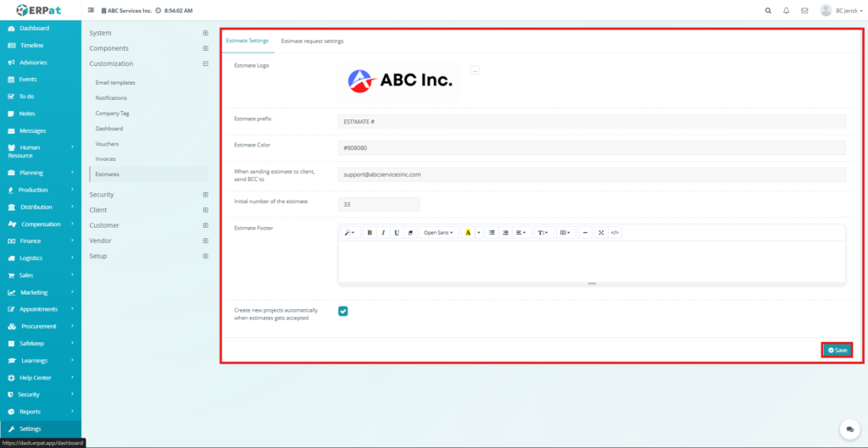Collapse the sidebar with hamburger toggle
Viewport: 868px width, 448px height.
(92, 11)
